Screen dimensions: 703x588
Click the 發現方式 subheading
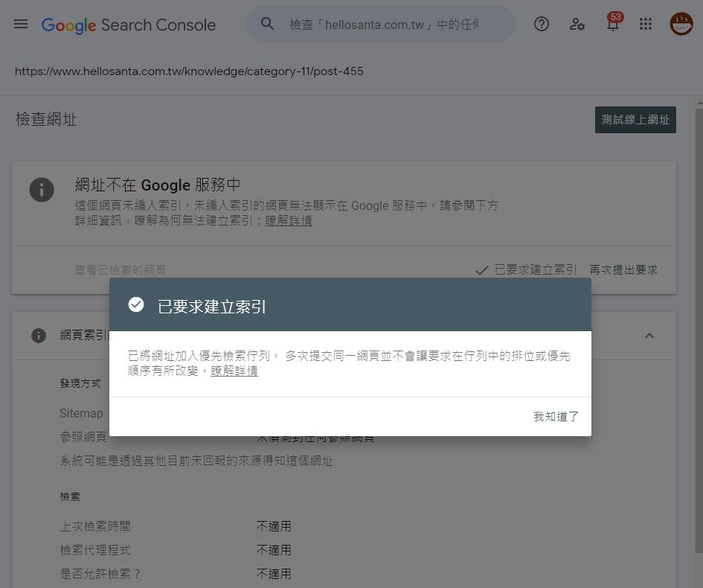[x=80, y=383]
